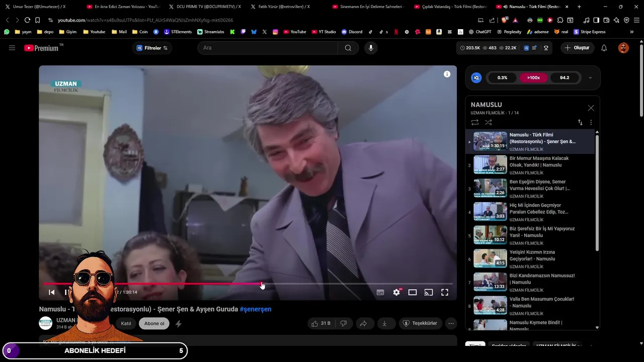The height and width of the screenshot is (362, 644).
Task: Open the Oluştur create button
Action: click(x=578, y=48)
